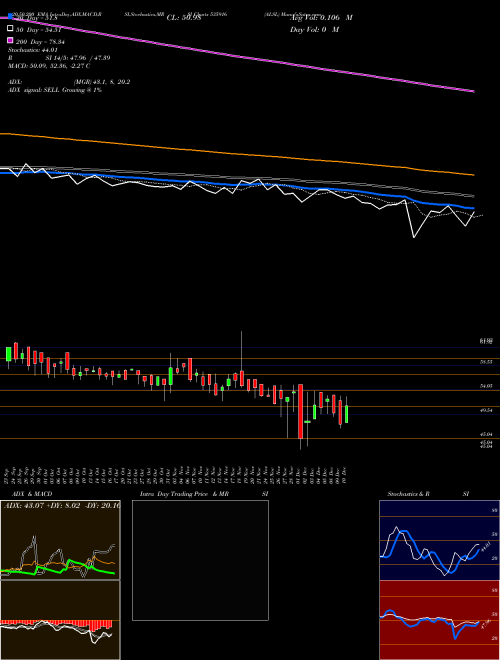Click the RSI 14/3 value line
Screen dimensions: 500x660
point(59,58)
